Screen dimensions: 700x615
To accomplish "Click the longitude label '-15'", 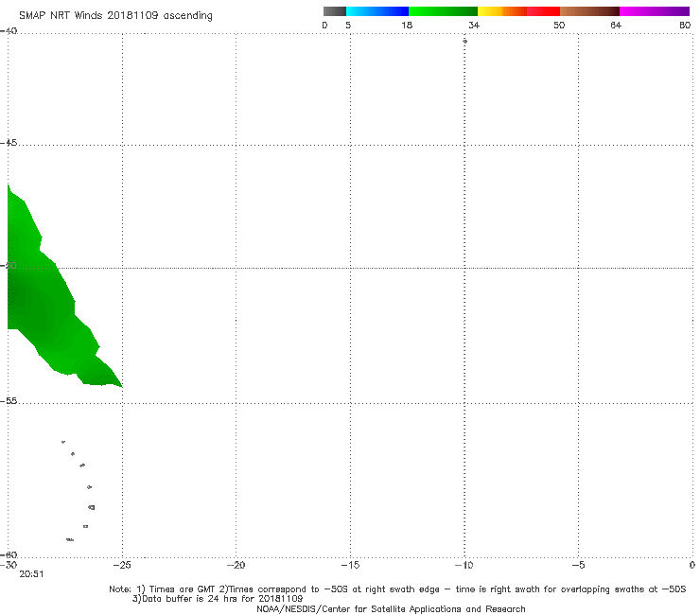I will 350,565.
